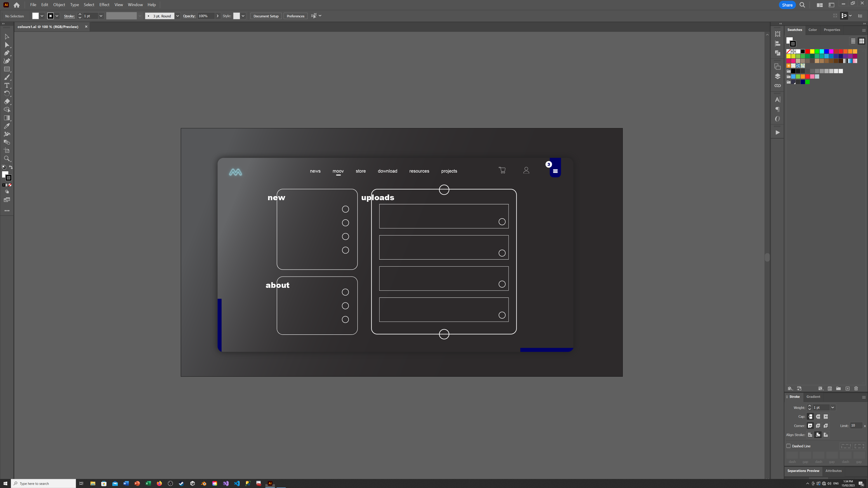This screenshot has width=868, height=488.
Task: Open the Window menu
Action: [135, 5]
